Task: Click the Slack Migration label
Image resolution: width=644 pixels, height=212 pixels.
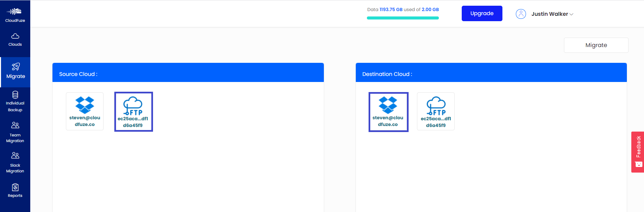Action: click(x=15, y=168)
